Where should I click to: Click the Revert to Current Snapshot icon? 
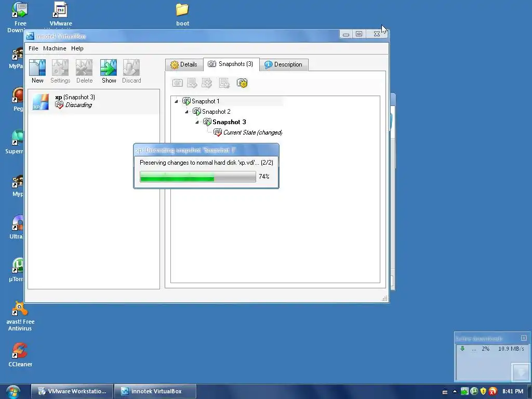pos(224,83)
